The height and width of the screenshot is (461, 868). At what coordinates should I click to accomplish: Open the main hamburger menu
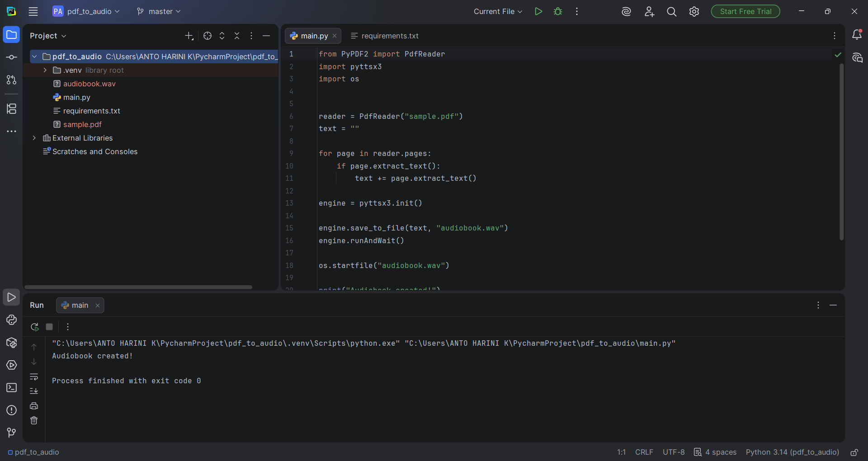tap(33, 11)
